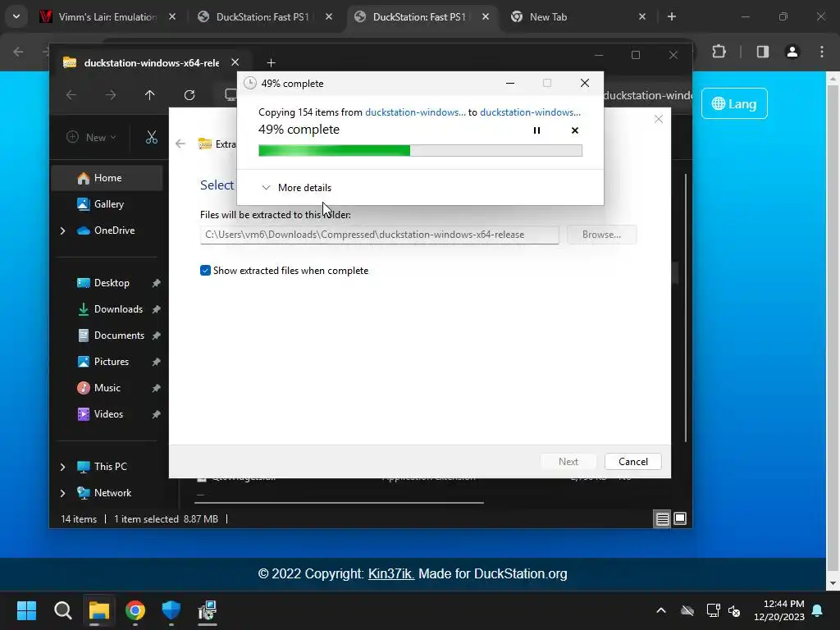
Task: Open taskbar Search
Action: point(62,610)
